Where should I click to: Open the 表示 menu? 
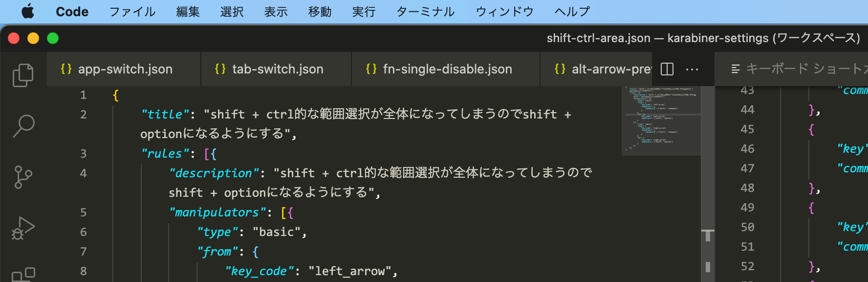click(x=276, y=11)
